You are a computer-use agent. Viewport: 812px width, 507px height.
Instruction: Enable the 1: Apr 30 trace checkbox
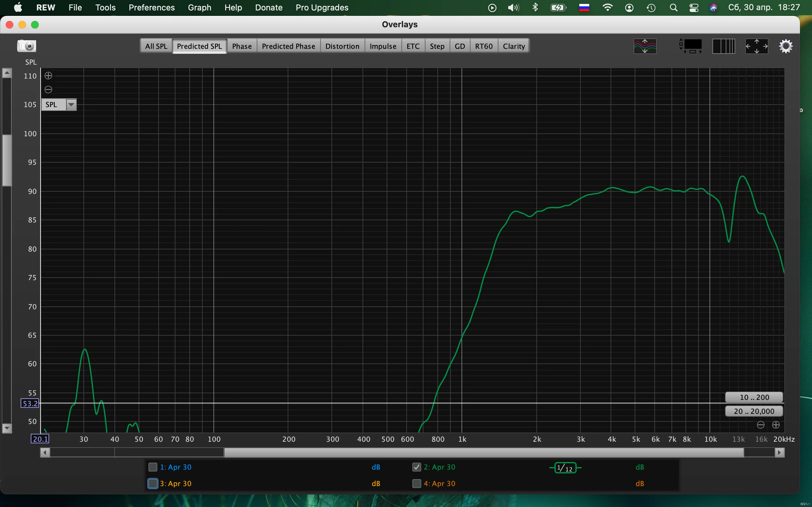pos(153,467)
